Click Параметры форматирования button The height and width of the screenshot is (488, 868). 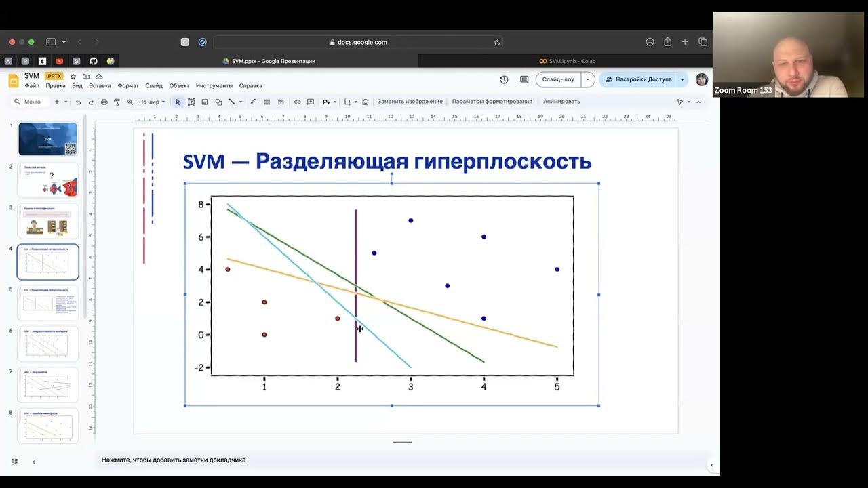492,102
